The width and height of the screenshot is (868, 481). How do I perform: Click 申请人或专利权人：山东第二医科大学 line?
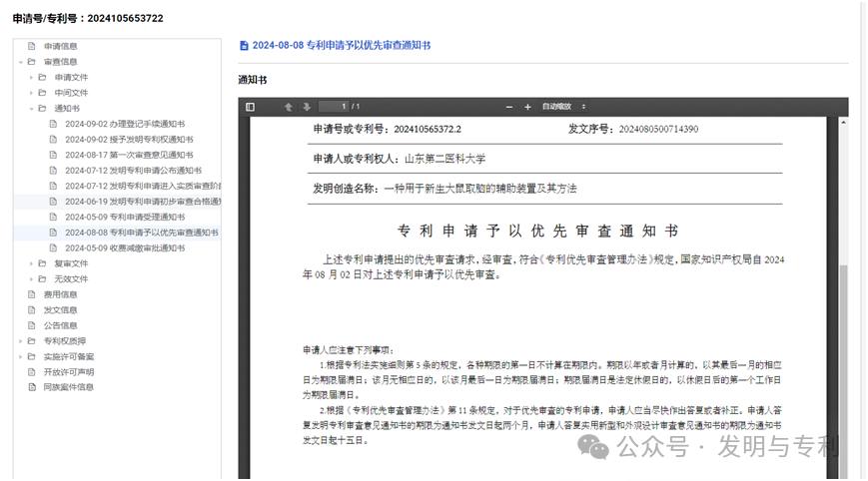tap(400, 160)
